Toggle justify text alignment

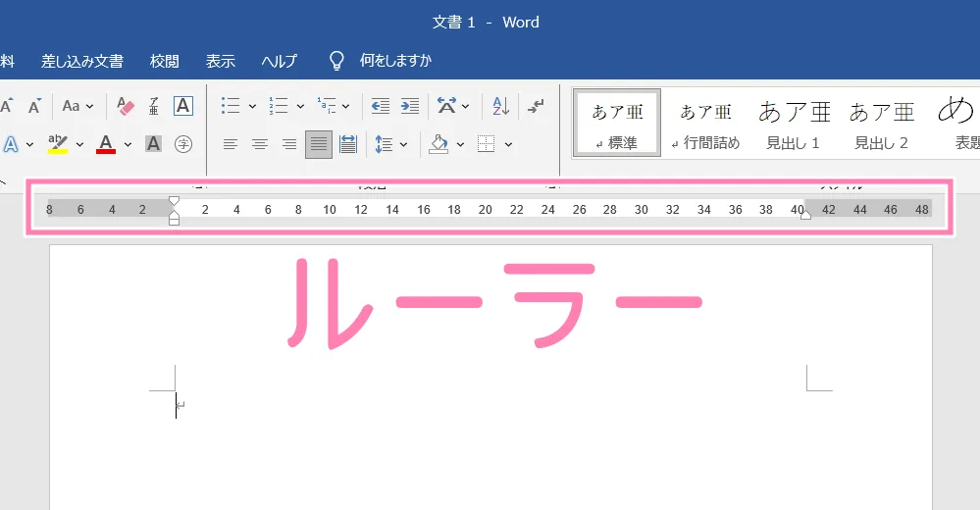[x=319, y=144]
